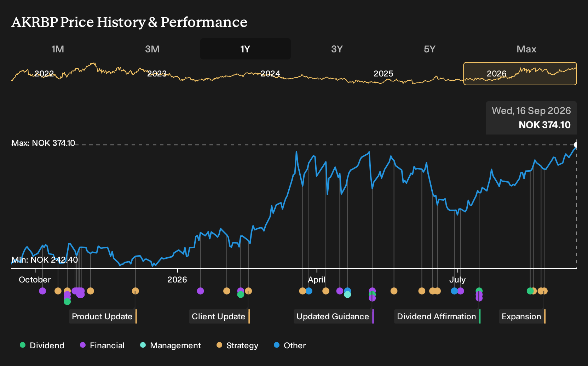Toggle Strategy events in the legend
The width and height of the screenshot is (588, 366).
237,345
